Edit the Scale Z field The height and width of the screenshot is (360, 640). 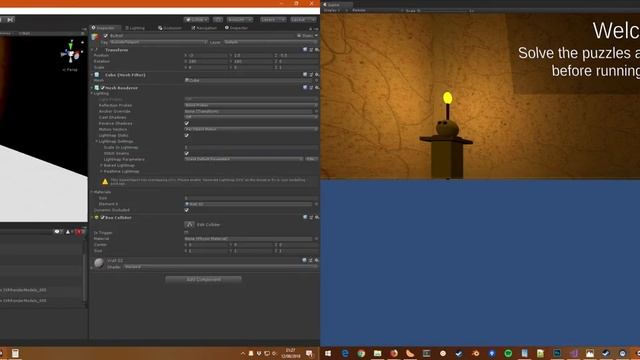click(298, 67)
